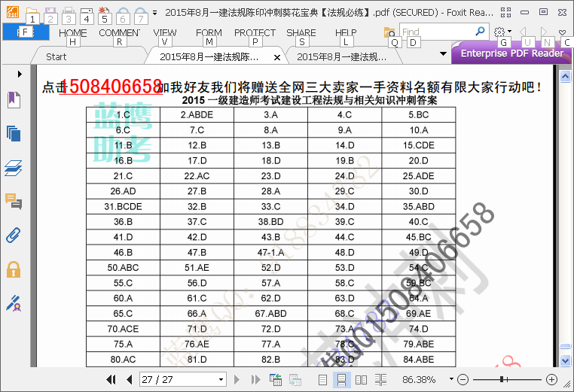Screen dimensions: 574x392
Task: Open the 27 / 27 page number dropdown
Action: coord(221,379)
